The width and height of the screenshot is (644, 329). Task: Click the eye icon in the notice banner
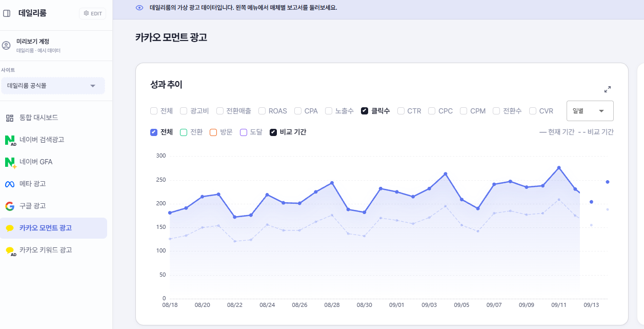click(x=139, y=8)
